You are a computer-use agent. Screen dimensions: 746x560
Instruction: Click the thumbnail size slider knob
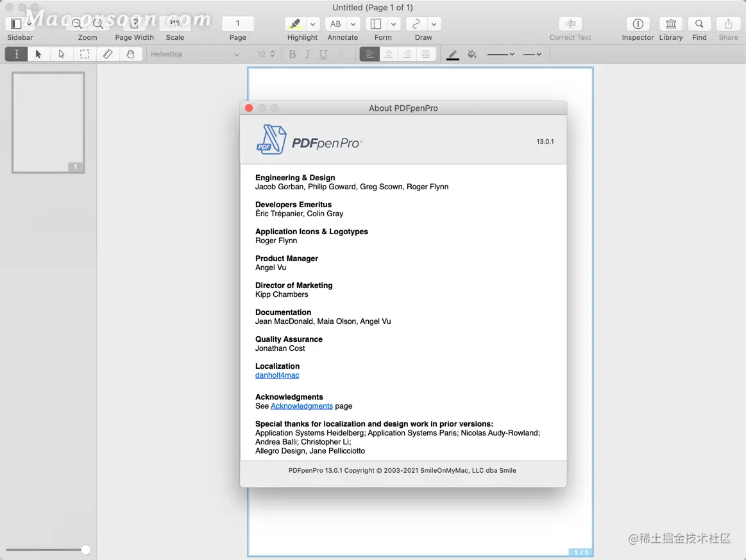pyautogui.click(x=86, y=550)
